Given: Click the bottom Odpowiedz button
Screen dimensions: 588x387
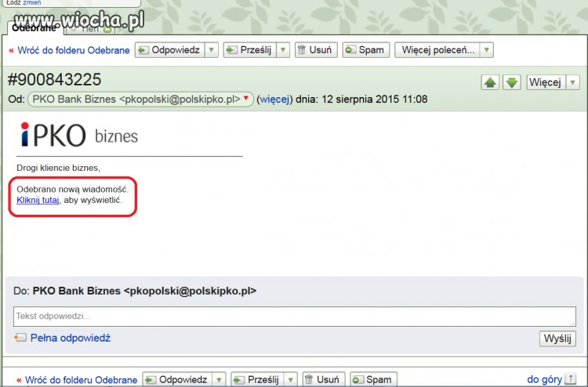Looking at the screenshot, I should pos(177,379).
